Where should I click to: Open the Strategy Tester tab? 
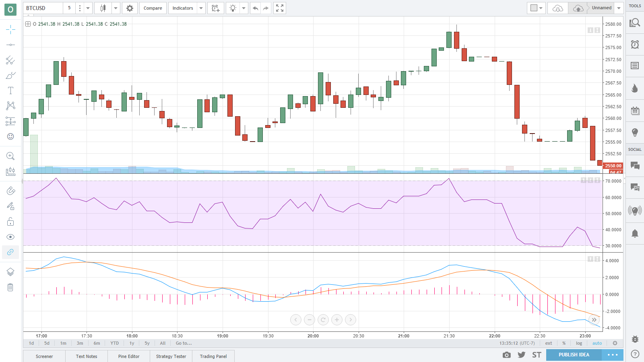click(x=171, y=356)
